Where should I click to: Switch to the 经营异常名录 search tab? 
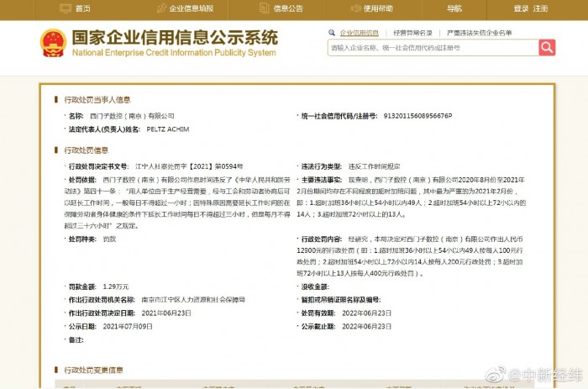412,33
